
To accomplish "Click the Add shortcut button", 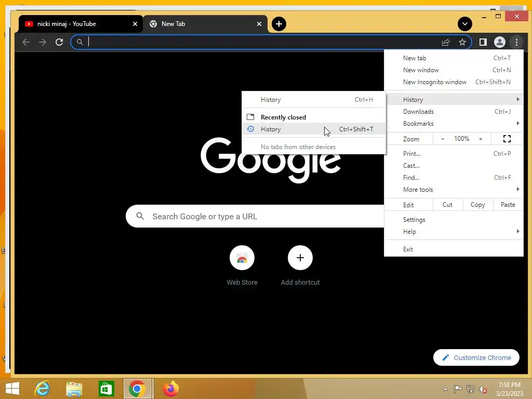I will tap(300, 267).
